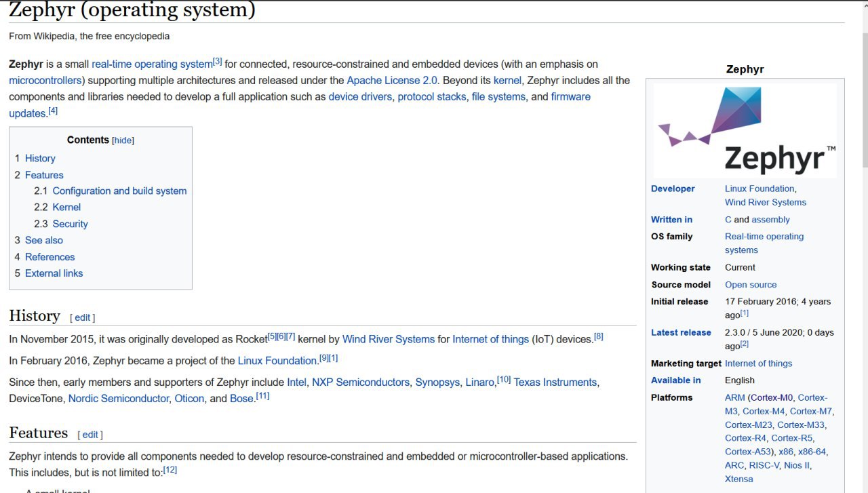Viewport: 868px width, 493px height.
Task: Open the Bose link
Action: (241, 399)
